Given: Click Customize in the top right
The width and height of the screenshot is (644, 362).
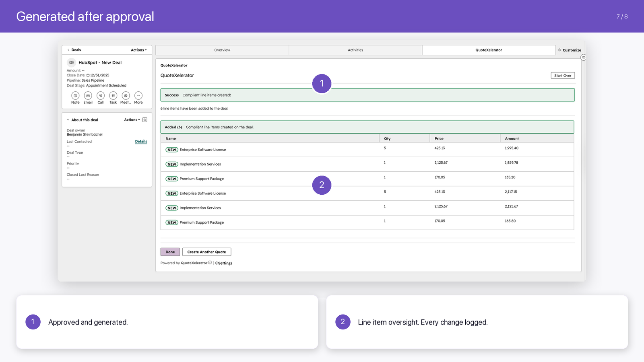Looking at the screenshot, I should [x=570, y=50].
